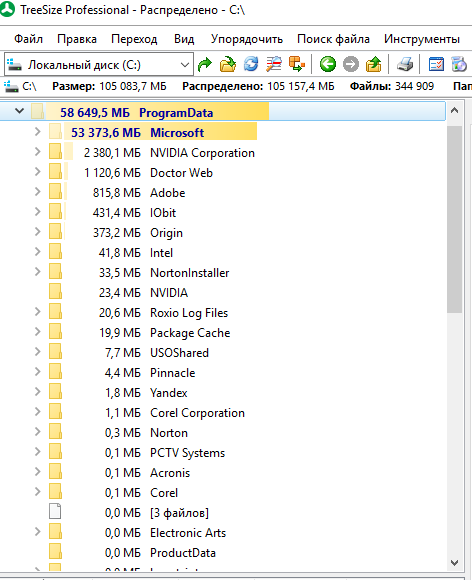
Task: Go forward with gray right arrow
Action: tap(351, 64)
